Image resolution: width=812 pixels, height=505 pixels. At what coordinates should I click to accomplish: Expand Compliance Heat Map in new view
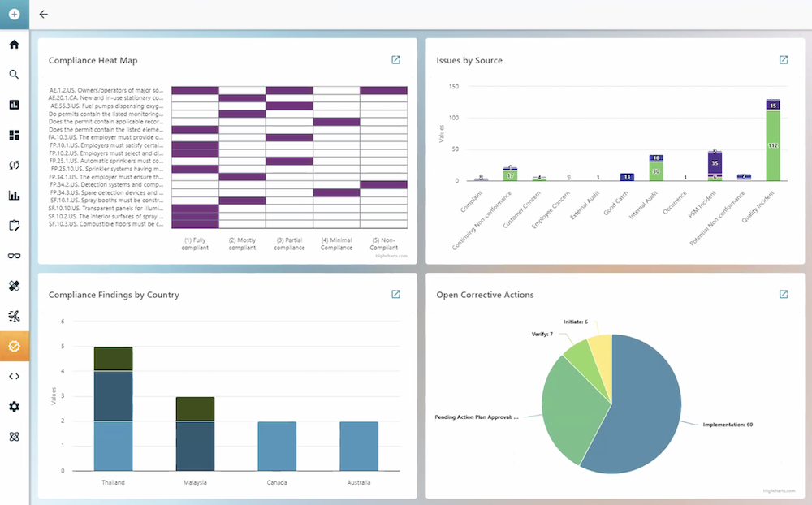pyautogui.click(x=395, y=60)
